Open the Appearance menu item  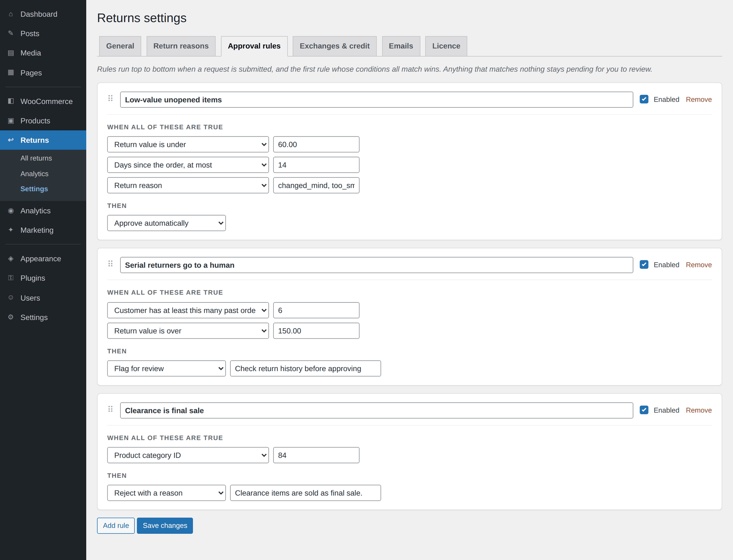[43, 259]
